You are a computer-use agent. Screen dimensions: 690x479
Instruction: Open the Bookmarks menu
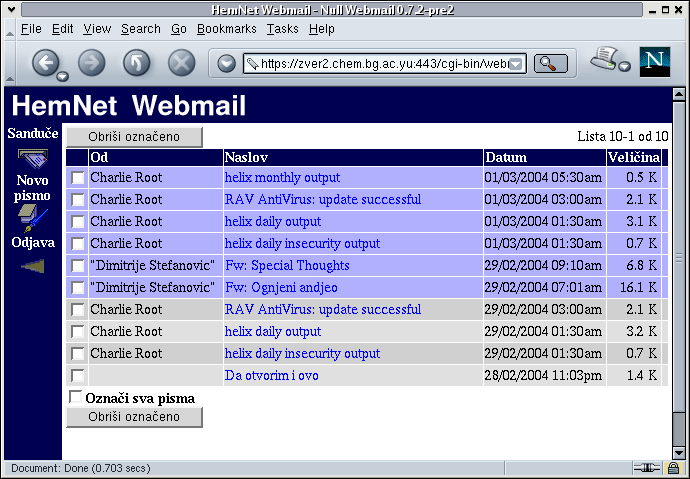tap(226, 29)
